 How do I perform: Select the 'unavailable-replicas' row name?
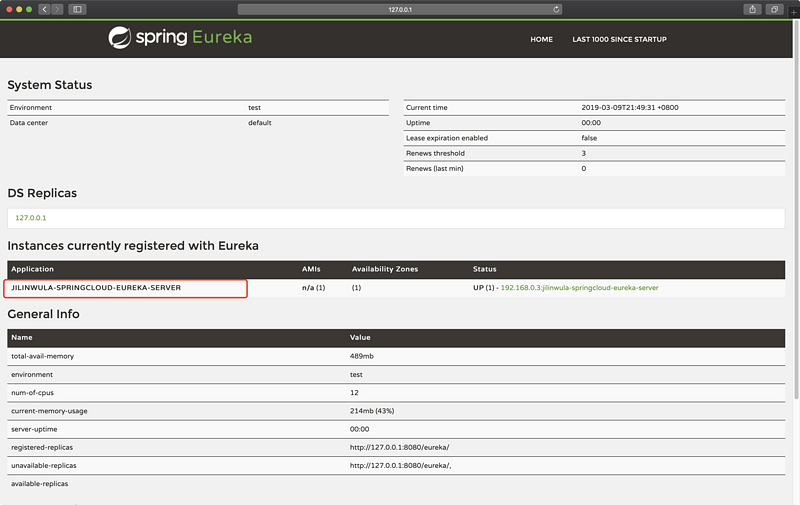(43, 466)
